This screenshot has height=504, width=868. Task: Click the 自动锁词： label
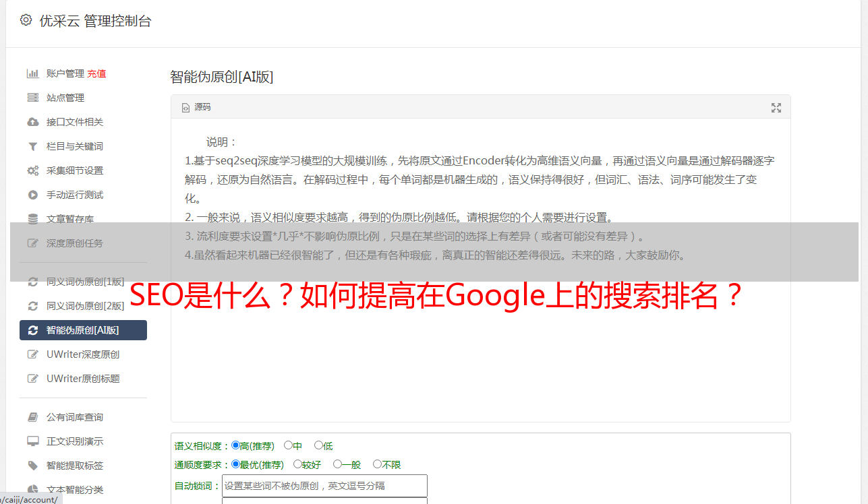(x=198, y=486)
